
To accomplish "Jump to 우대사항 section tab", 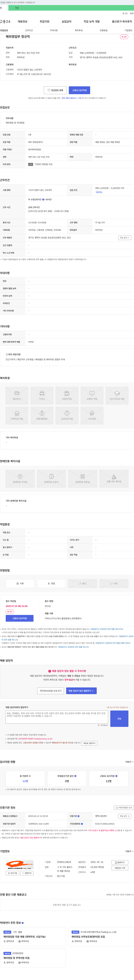I will [54, 31].
